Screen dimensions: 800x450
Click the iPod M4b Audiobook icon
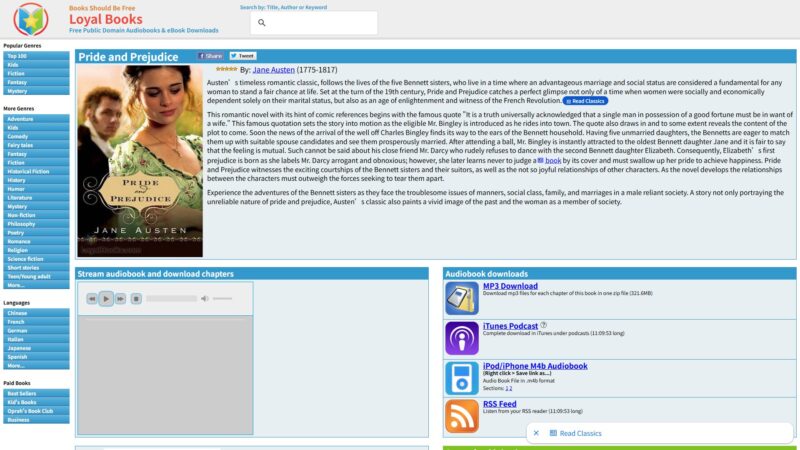462,378
